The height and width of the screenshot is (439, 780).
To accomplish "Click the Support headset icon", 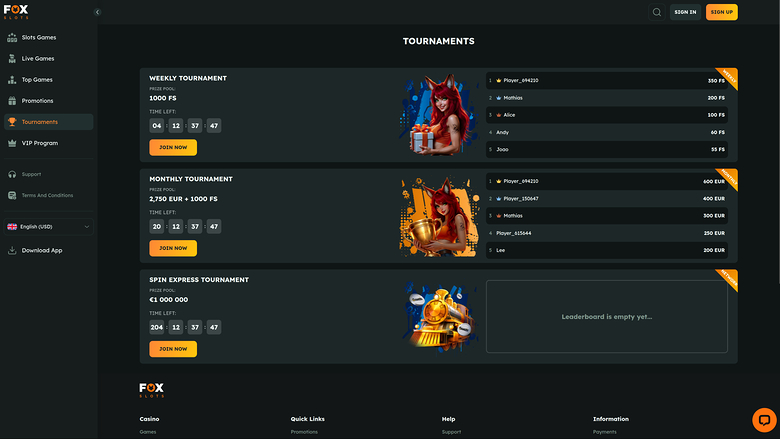I will click(x=12, y=175).
